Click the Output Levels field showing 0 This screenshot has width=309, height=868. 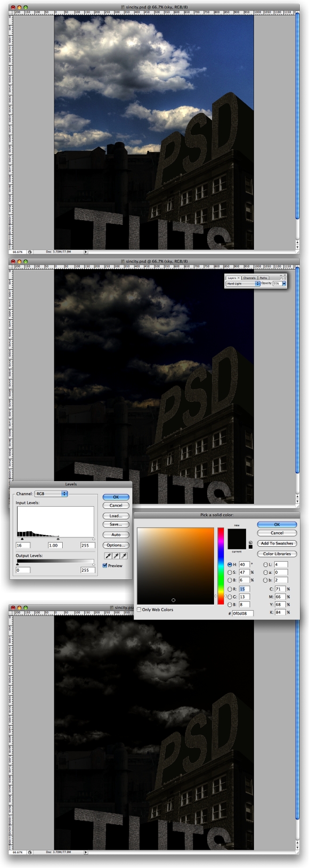tap(23, 570)
